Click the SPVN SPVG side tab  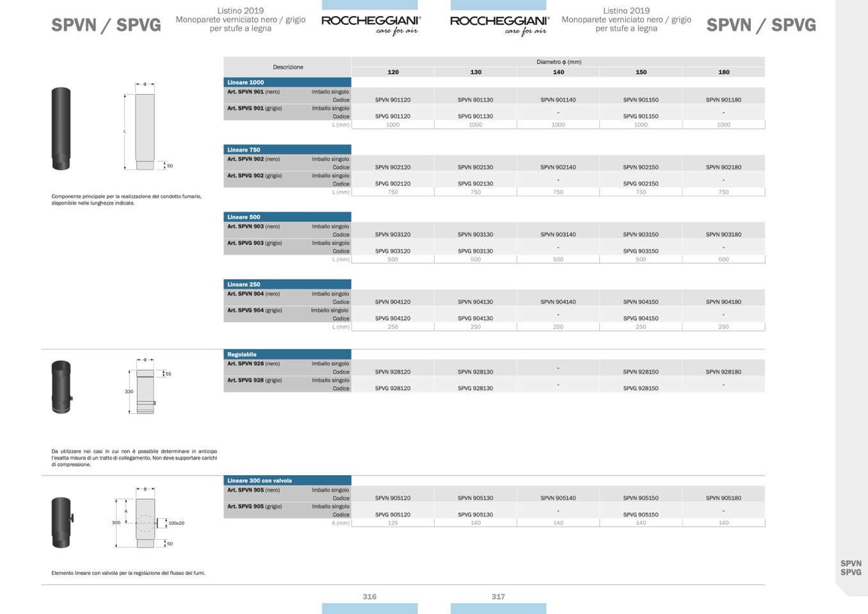(x=850, y=568)
